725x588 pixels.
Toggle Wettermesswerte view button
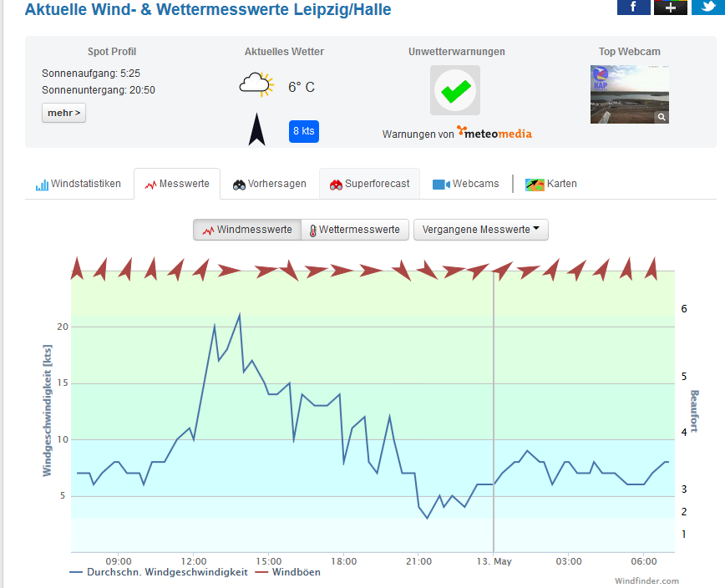tap(355, 230)
